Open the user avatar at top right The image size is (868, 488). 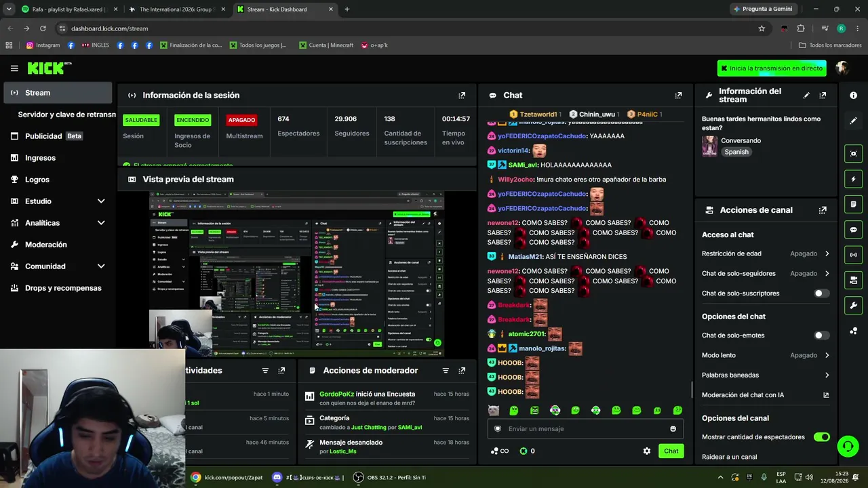click(x=842, y=68)
